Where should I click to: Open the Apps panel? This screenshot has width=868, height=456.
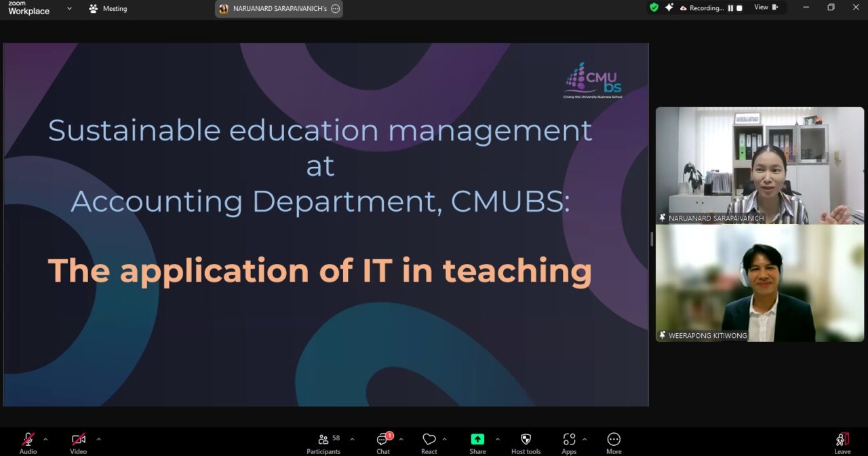pos(569,440)
